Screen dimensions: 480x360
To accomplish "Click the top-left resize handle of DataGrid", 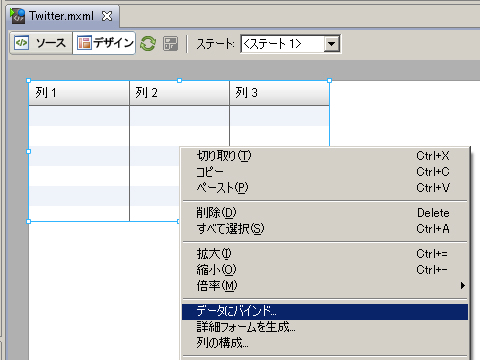I will pos(28,80).
